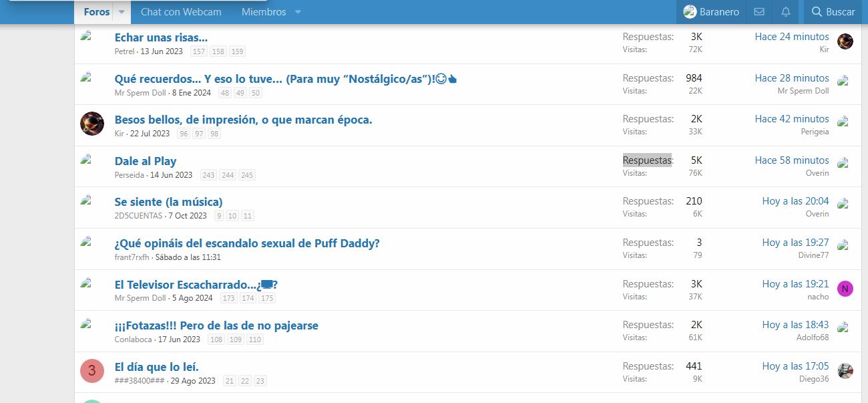Jump to page 245 of Dale al Play

(x=247, y=175)
